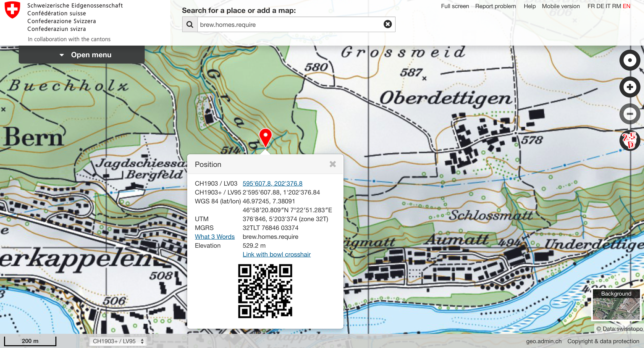644x348 pixels.
Task: Open coordinate system dropdown CH1903+ / LV95
Action: click(118, 341)
